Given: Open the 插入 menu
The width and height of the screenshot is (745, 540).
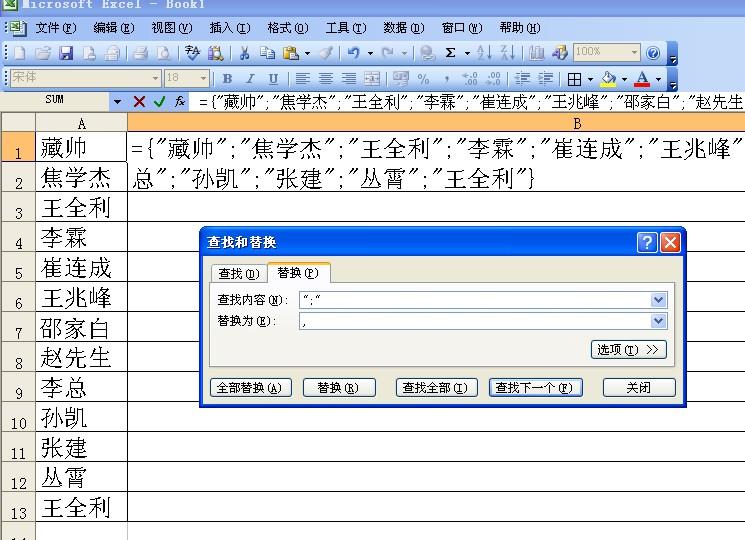Looking at the screenshot, I should tap(229, 28).
